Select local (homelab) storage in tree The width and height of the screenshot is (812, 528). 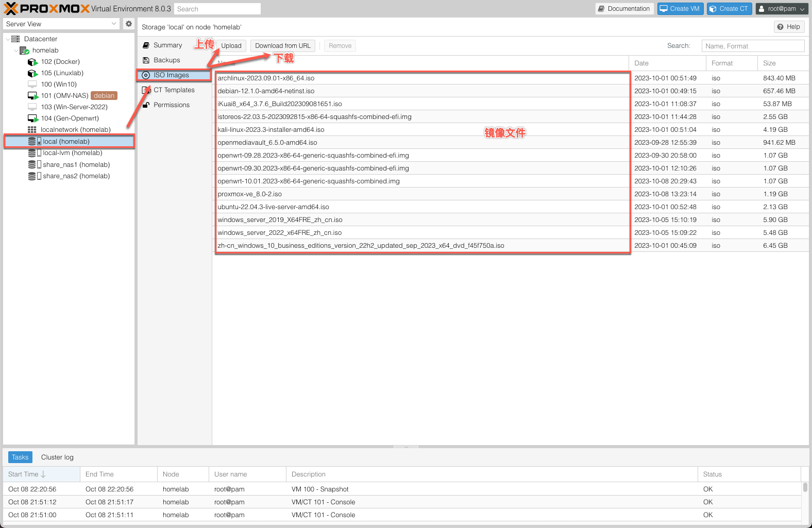(x=69, y=142)
